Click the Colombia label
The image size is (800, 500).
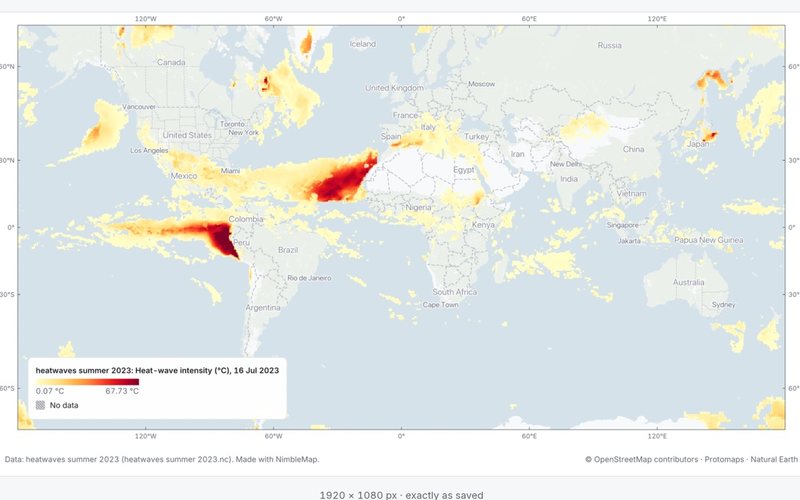tap(246, 219)
